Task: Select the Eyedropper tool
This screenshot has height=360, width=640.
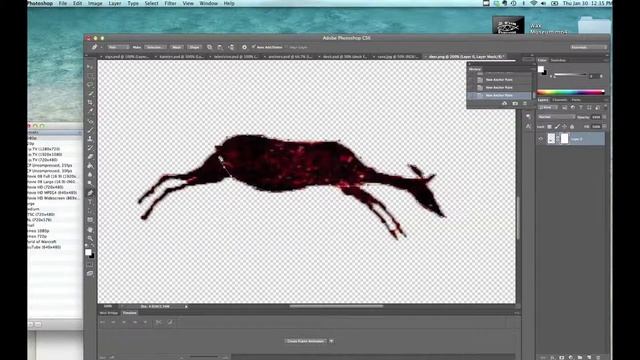Action: [90, 111]
